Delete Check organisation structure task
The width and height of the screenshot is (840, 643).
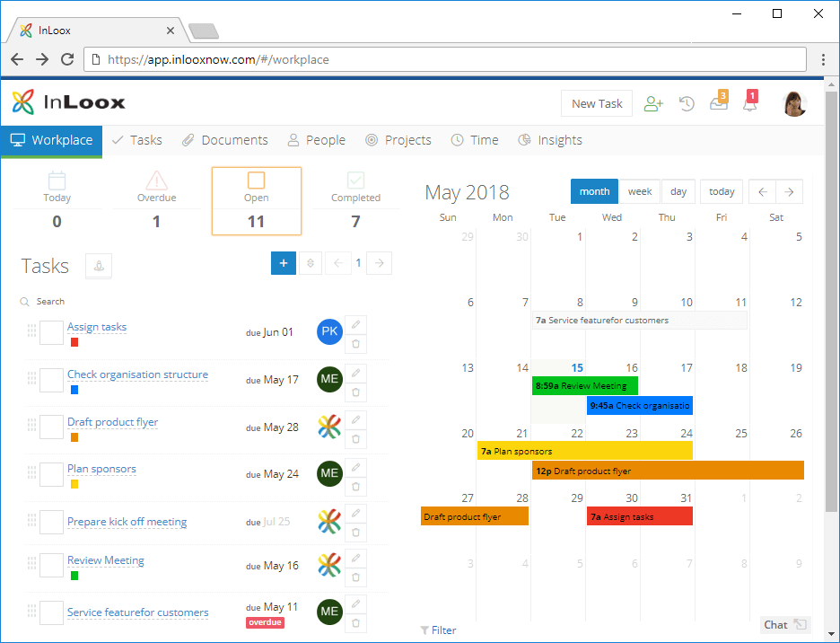click(x=355, y=392)
